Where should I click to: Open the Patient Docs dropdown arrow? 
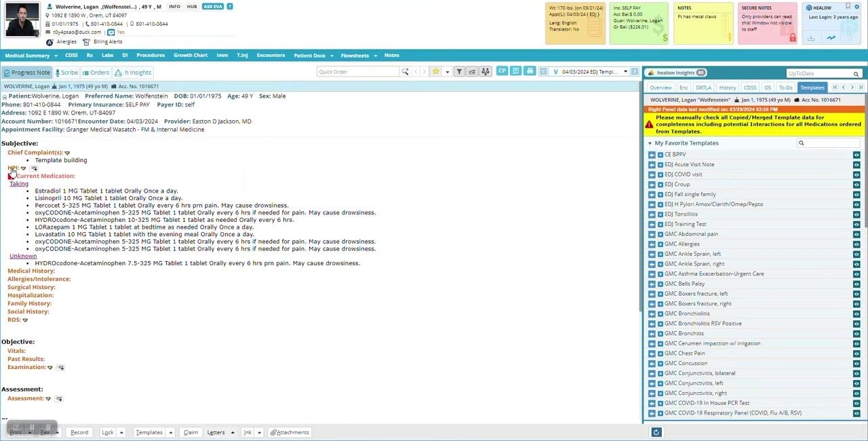(x=331, y=56)
